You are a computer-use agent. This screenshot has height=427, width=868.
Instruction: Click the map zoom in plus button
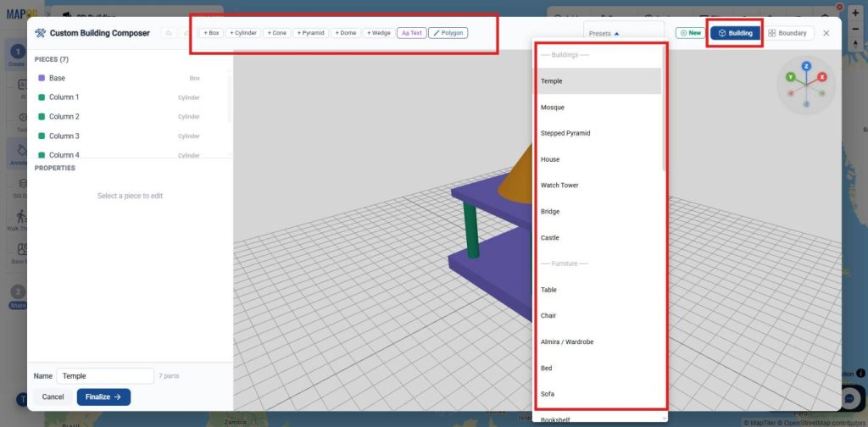click(x=855, y=14)
